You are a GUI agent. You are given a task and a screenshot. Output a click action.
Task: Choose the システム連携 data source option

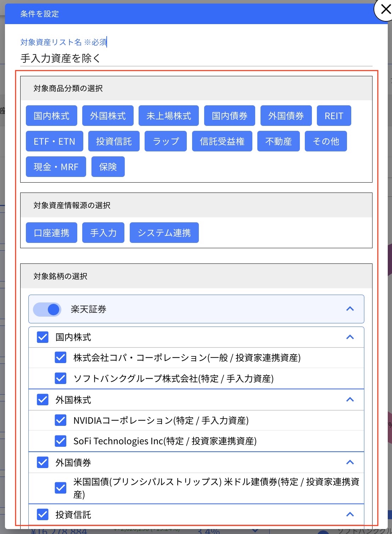[164, 232]
